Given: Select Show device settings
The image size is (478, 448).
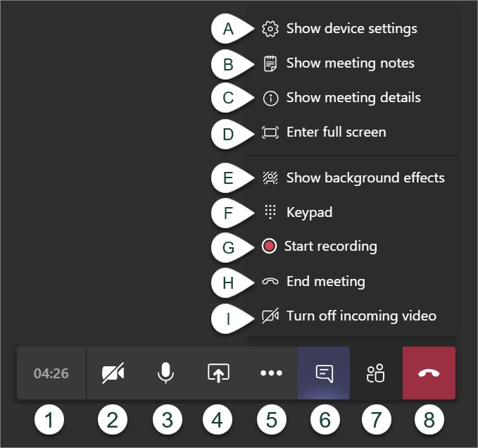Looking at the screenshot, I should coord(351,29).
